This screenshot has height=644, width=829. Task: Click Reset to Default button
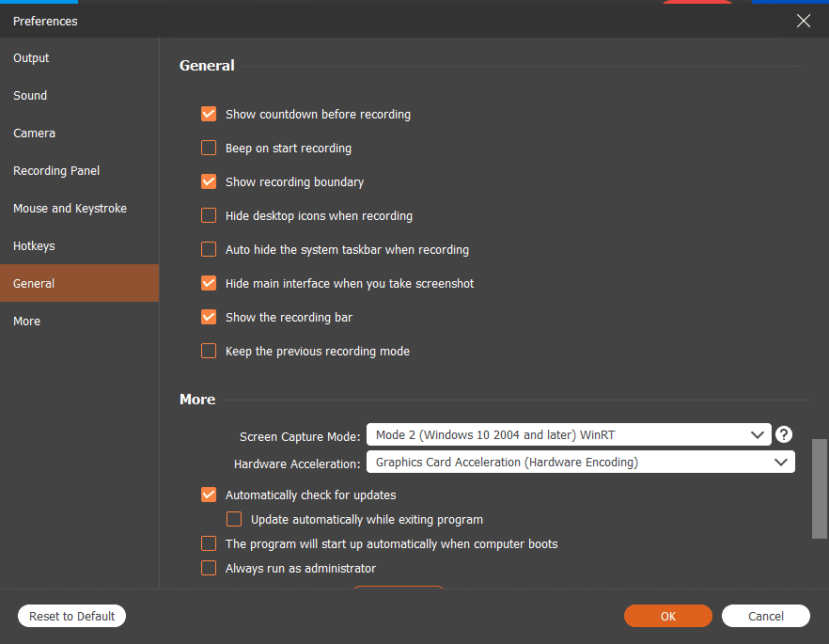[x=71, y=616]
